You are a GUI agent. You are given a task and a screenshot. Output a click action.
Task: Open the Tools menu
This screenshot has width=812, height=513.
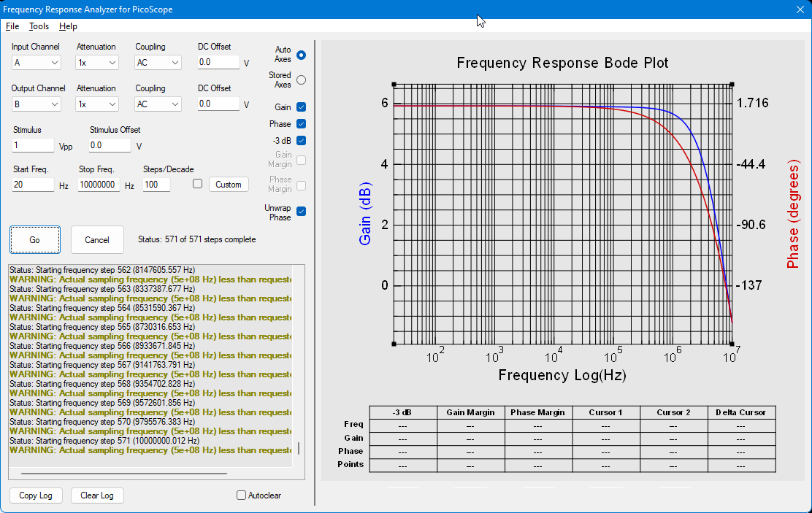(39, 26)
